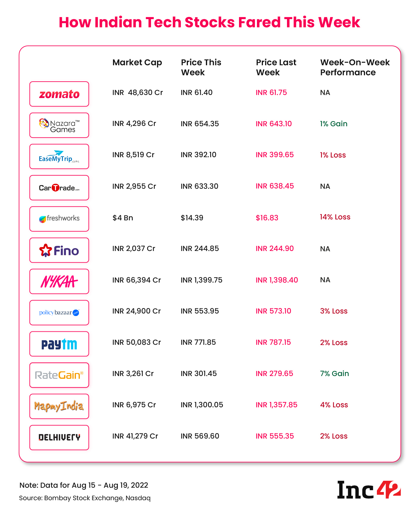The height and width of the screenshot is (519, 420).
Task: Select the Fino logo
Action: 59,250
